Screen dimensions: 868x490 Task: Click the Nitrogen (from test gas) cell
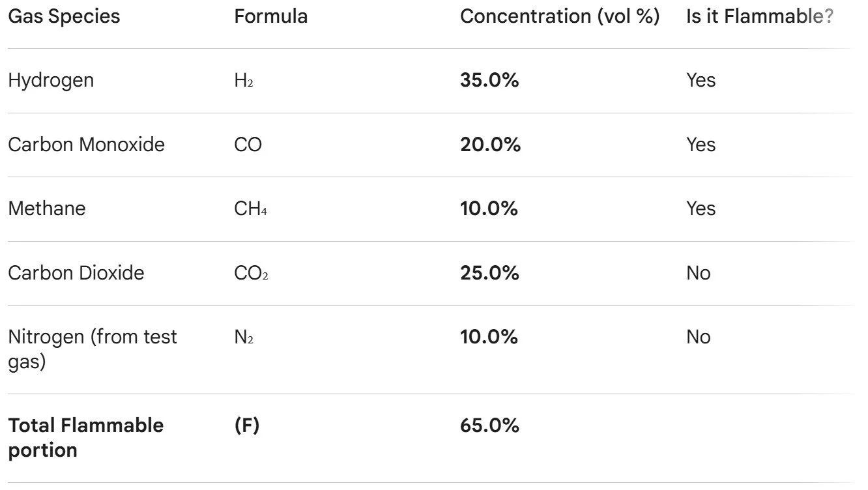92,349
